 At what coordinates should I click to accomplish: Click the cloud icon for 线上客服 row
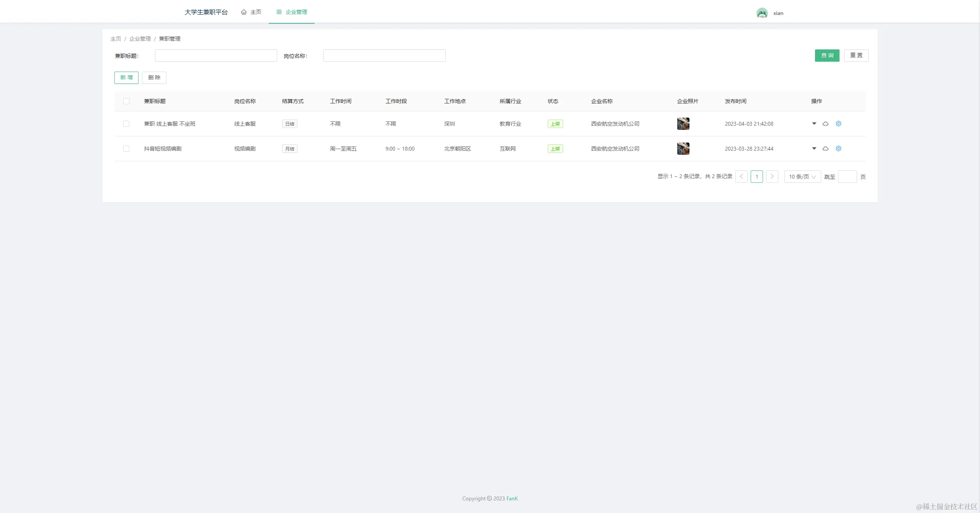click(x=825, y=124)
